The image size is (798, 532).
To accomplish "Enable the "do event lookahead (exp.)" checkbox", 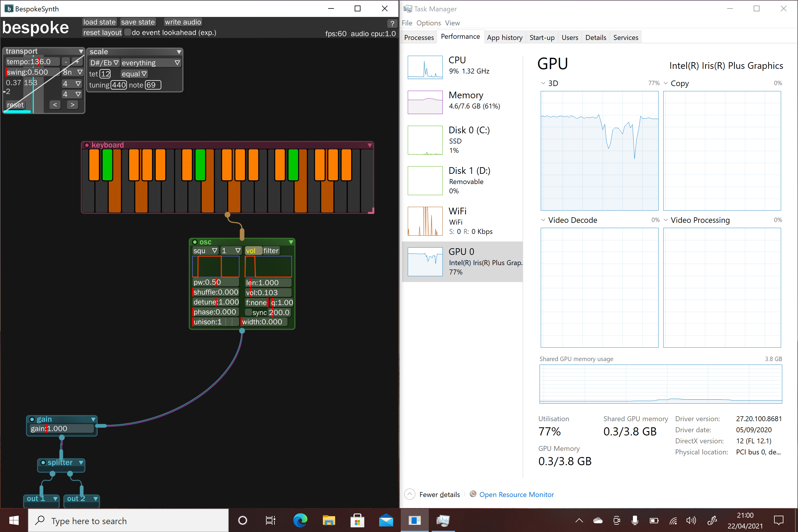I will pos(127,32).
